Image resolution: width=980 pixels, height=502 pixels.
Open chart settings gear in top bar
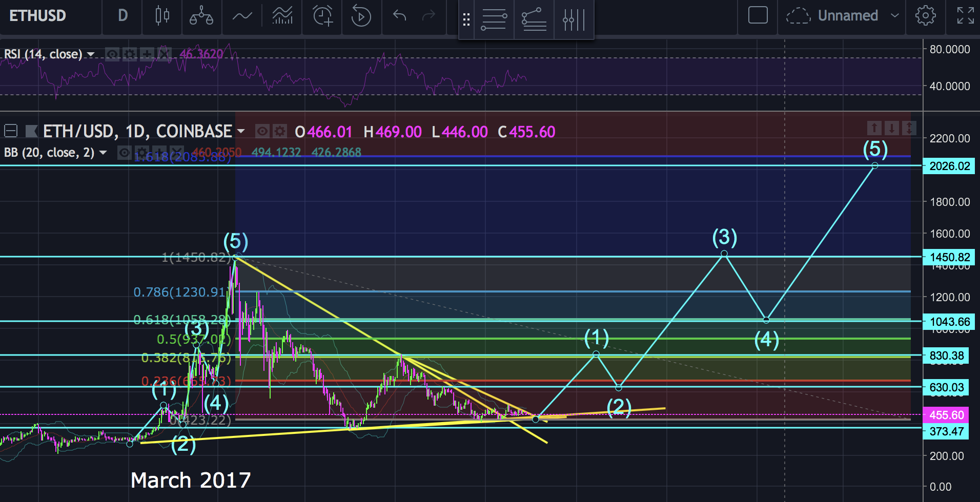[925, 16]
